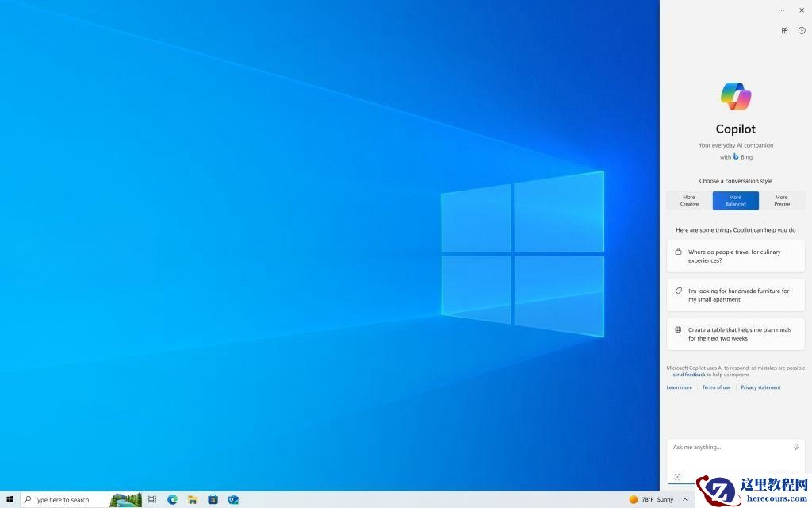View Copilot conversation history

click(802, 30)
